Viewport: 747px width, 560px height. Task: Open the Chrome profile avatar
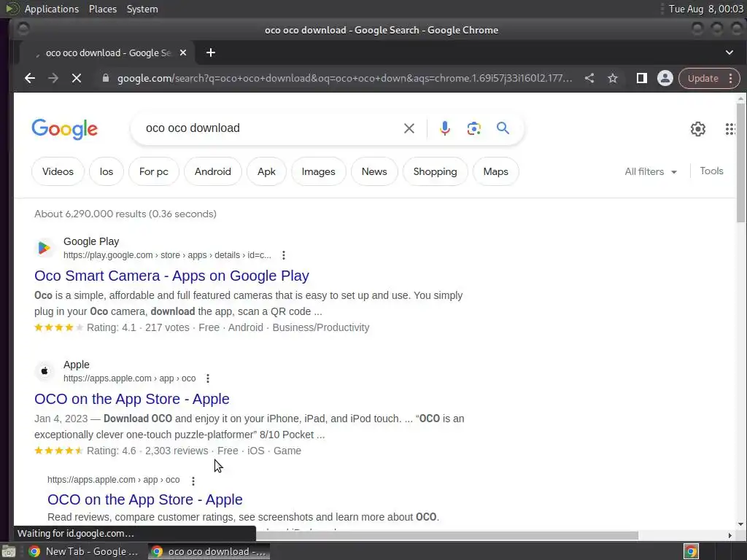pyautogui.click(x=665, y=78)
